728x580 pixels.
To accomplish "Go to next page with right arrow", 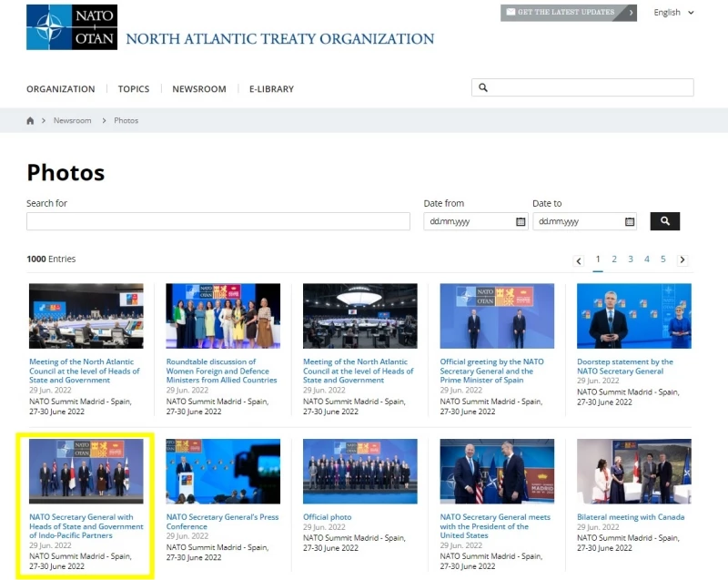I will 682,260.
